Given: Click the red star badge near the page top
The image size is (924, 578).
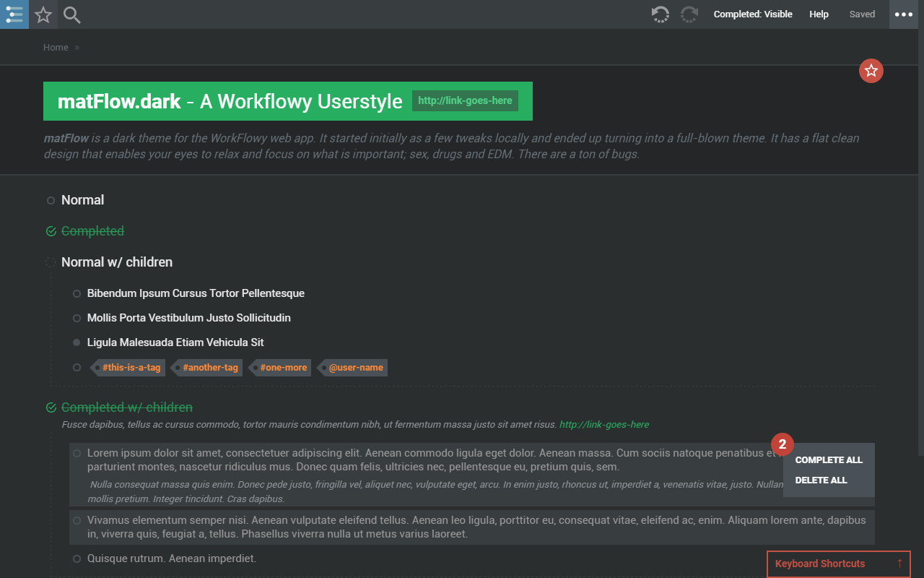Looking at the screenshot, I should [871, 71].
